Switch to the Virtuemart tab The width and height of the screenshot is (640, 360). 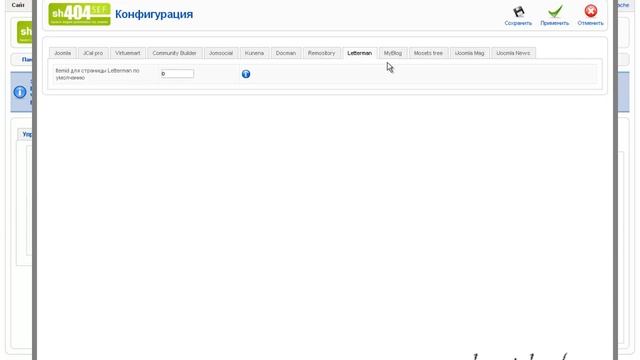(x=127, y=53)
